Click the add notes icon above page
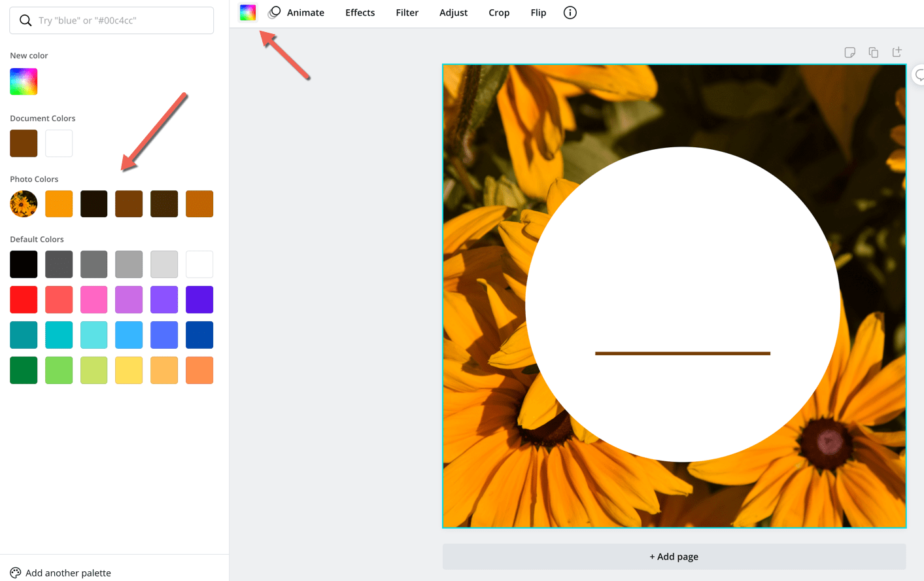924x581 pixels. pyautogui.click(x=850, y=52)
